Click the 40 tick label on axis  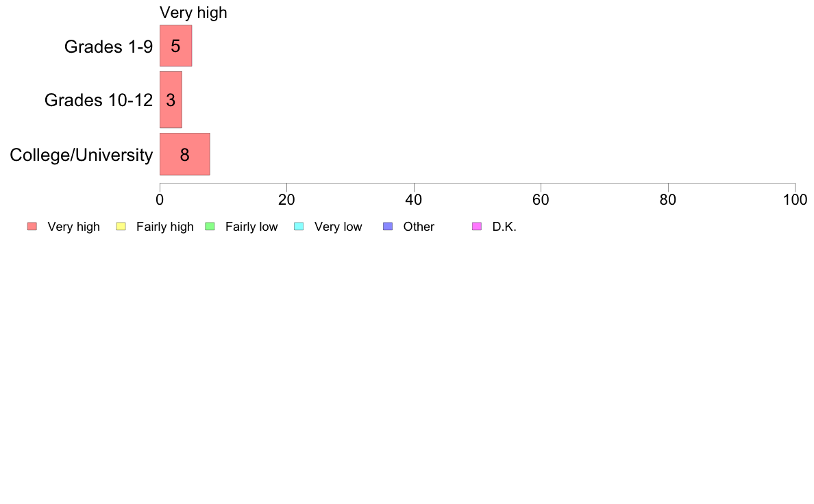[x=414, y=200]
